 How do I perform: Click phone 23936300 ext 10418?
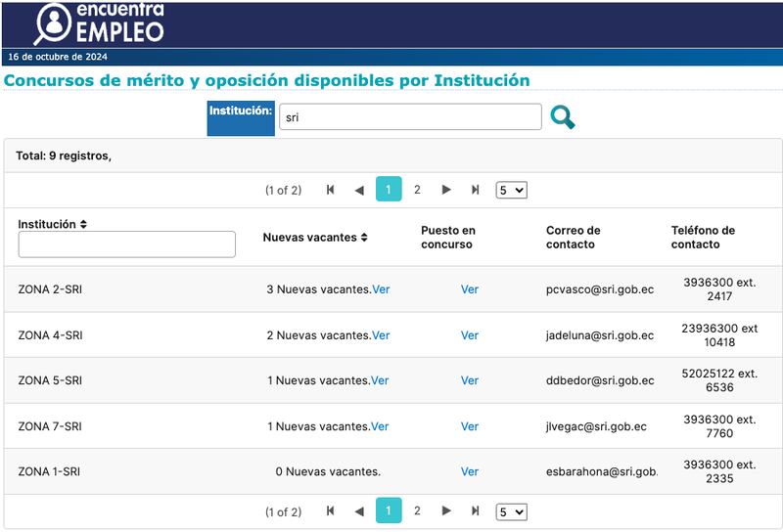(719, 335)
